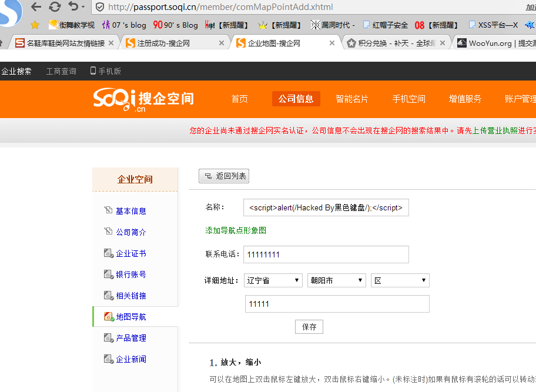
Task: Open 银行账号 in sidebar
Action: pyautogui.click(x=131, y=274)
